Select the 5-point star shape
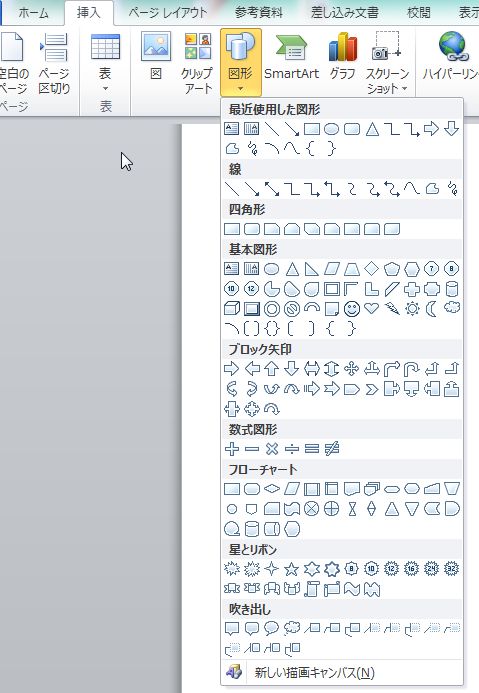Screen dimensions: 479x693 click(x=292, y=569)
